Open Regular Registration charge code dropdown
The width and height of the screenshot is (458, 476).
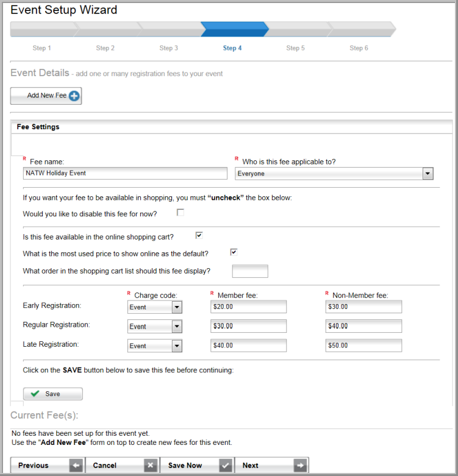[155, 327]
